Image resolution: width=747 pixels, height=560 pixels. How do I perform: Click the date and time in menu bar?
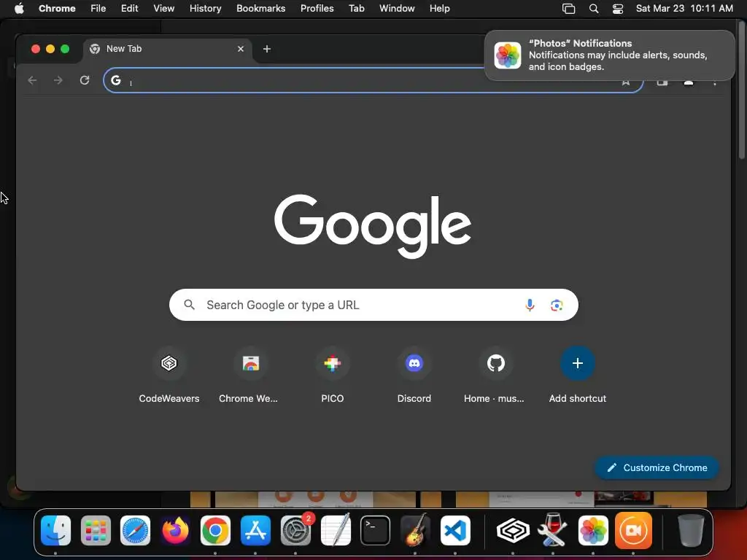tap(684, 9)
